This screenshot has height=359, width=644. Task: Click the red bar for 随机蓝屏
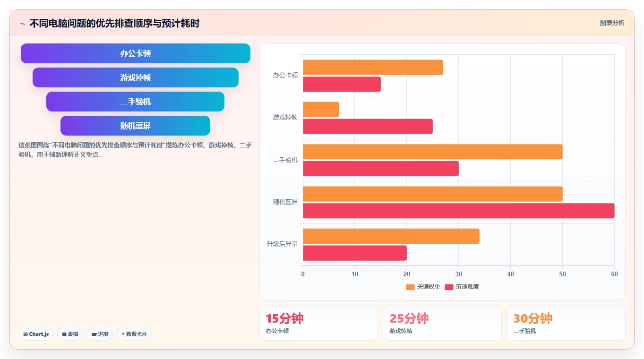[458, 211]
